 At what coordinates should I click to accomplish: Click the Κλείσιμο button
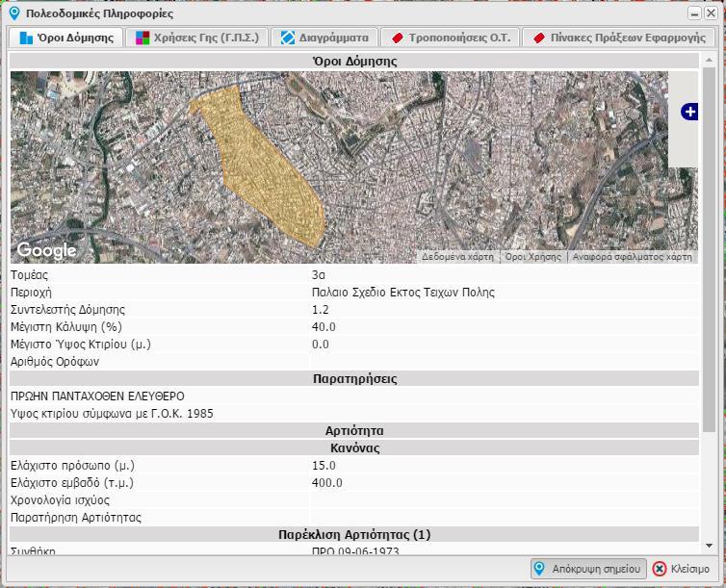pos(681,569)
